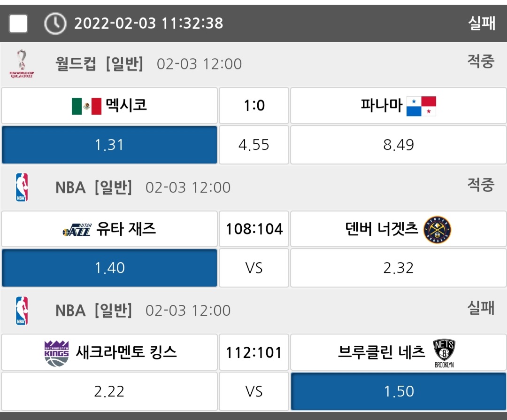The width and height of the screenshot is (507, 420).
Task: Select the draw odds 4.55 button
Action: coord(254,145)
